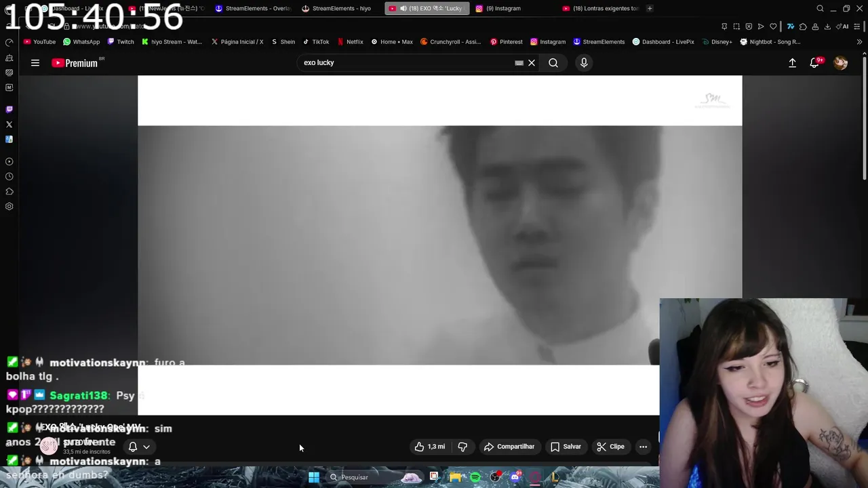The height and width of the screenshot is (488, 868).
Task: Start voice search with microphone icon
Action: 584,62
